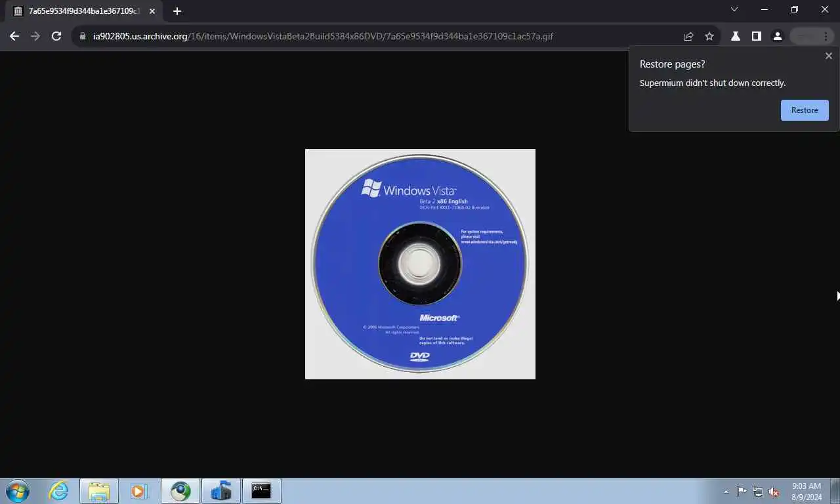840x504 pixels.
Task: Open Action Center flag icon
Action: tap(742, 492)
